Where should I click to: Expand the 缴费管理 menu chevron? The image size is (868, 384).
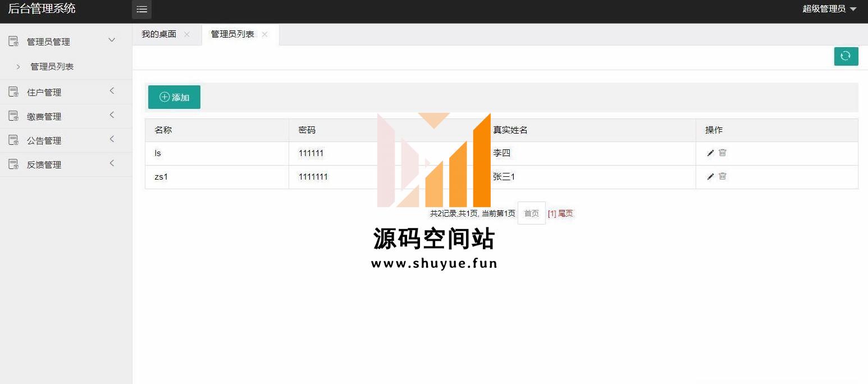pyautogui.click(x=112, y=115)
